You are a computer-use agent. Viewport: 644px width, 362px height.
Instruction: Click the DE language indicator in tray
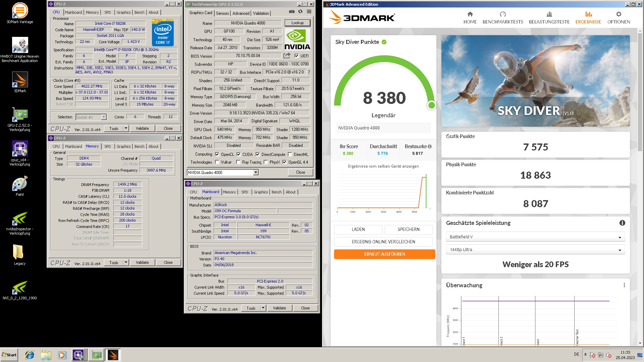(576, 354)
